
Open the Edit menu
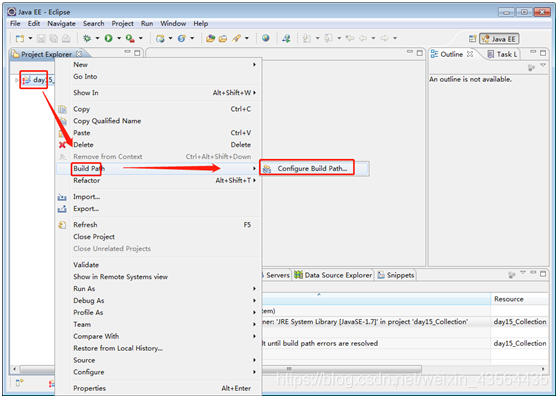coord(34,23)
